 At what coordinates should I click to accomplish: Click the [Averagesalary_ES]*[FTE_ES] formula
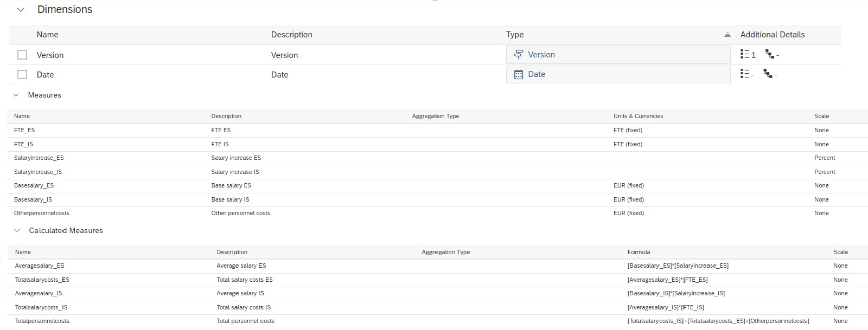point(667,280)
